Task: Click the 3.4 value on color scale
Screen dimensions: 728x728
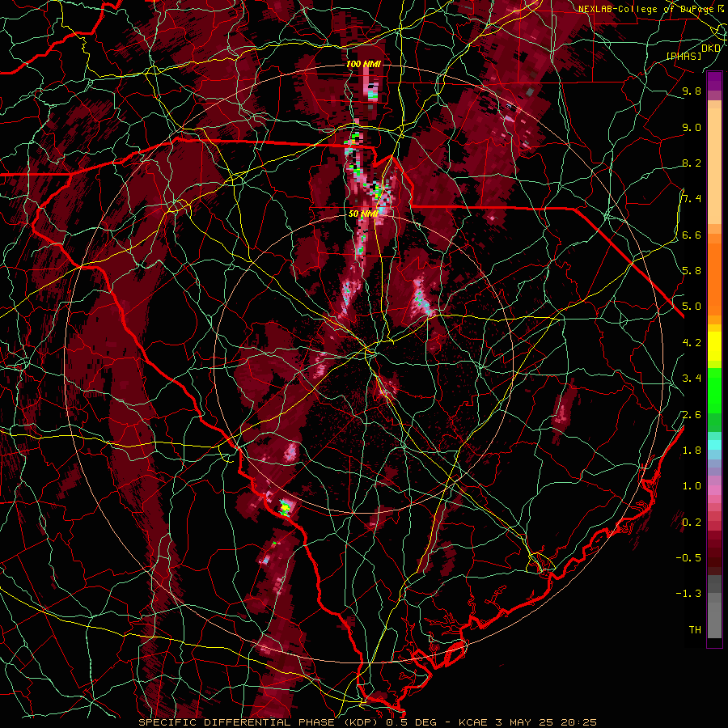Action: pyautogui.click(x=692, y=379)
